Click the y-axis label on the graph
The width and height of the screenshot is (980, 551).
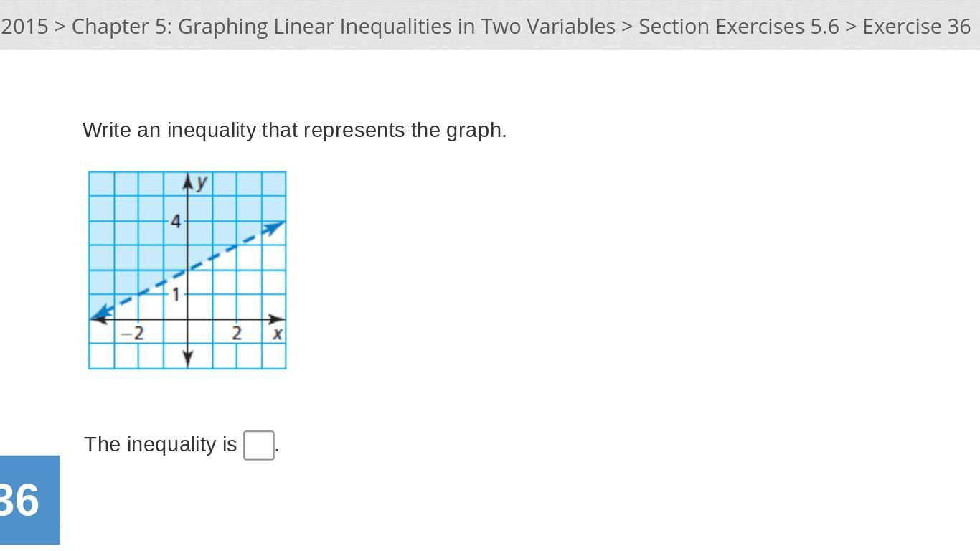coord(202,182)
